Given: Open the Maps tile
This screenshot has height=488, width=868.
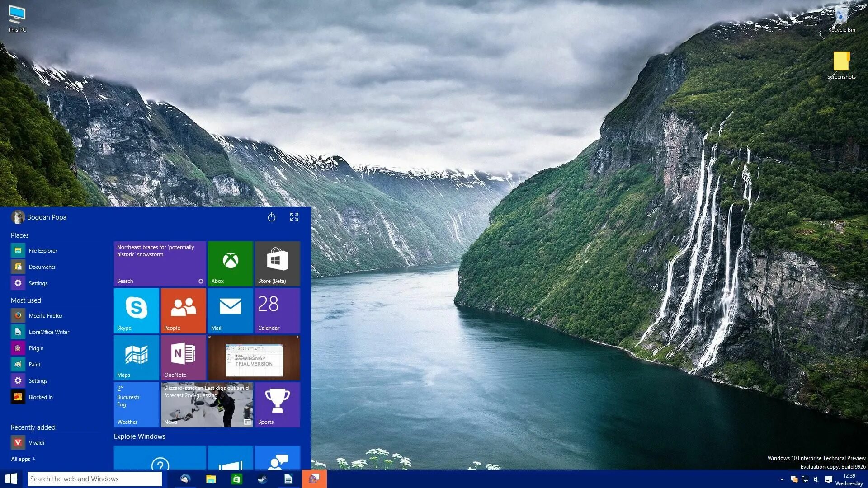Looking at the screenshot, I should (x=136, y=357).
